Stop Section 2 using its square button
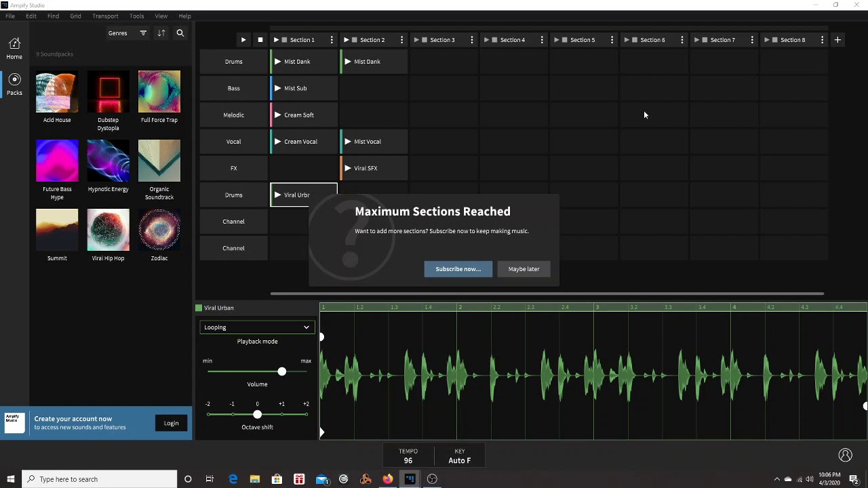Image resolution: width=868 pixels, height=488 pixels. (355, 40)
